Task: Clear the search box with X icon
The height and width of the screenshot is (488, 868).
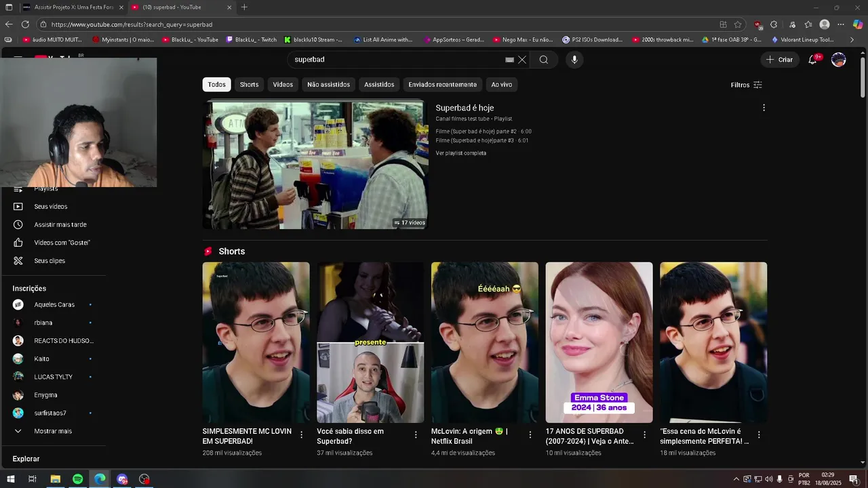Action: (522, 60)
